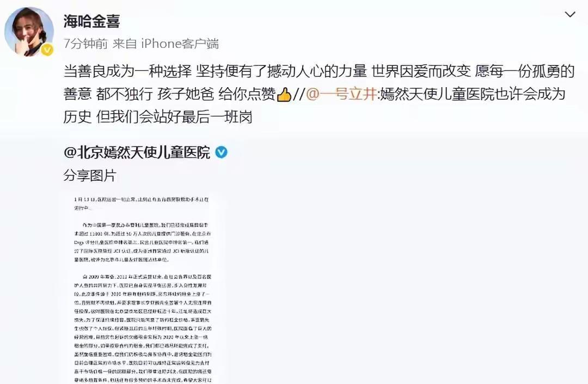Click the 7分钟前 timestamp

point(85,44)
